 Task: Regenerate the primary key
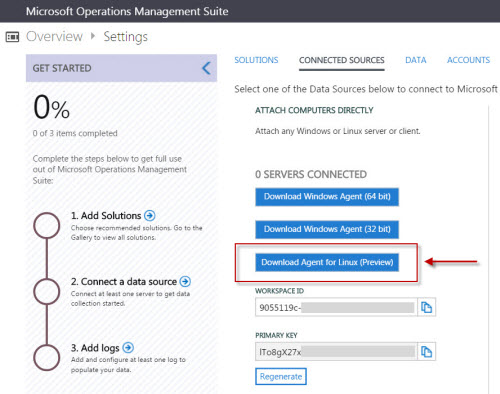click(281, 376)
